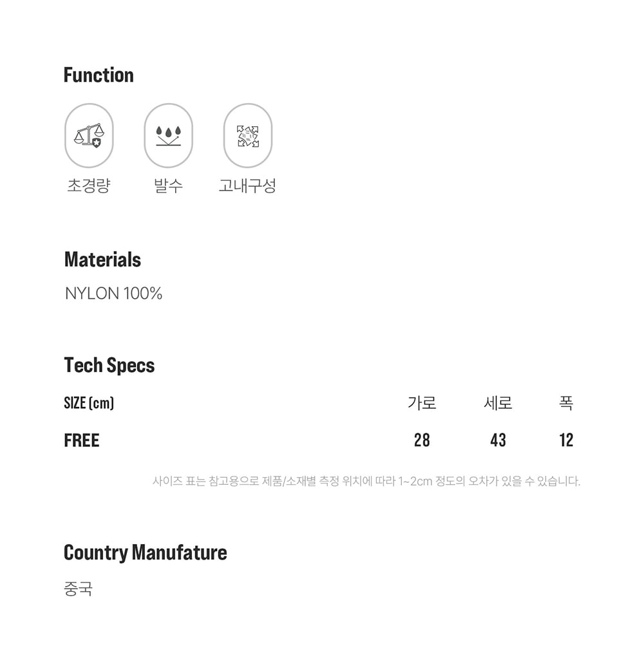The width and height of the screenshot is (644, 669).
Task: Click the Country Manufature heading
Action: click(x=146, y=552)
